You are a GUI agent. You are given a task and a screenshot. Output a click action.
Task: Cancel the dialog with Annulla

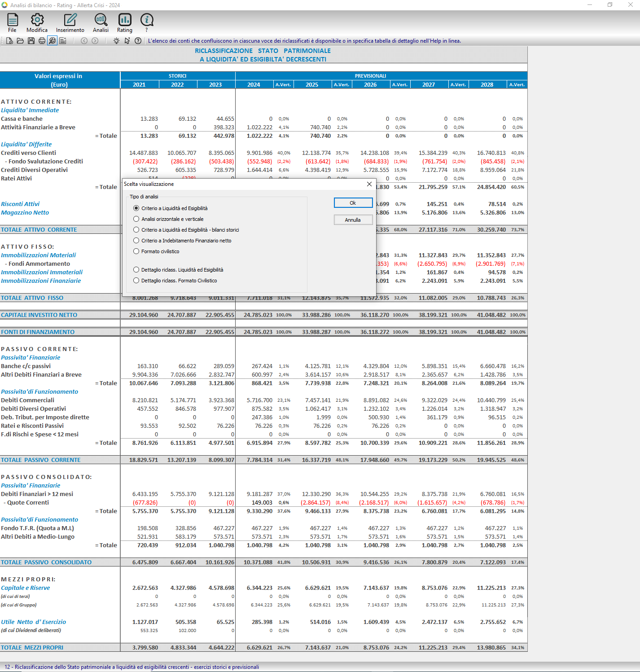click(353, 220)
